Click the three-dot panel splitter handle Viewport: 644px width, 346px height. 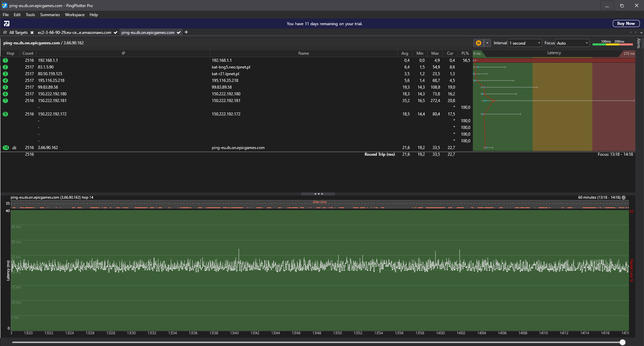click(318, 194)
